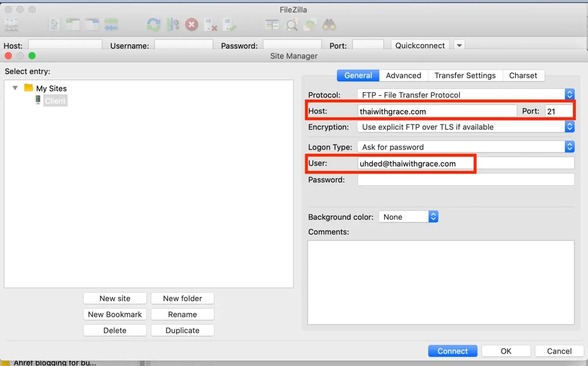Open the Protocol dropdown

pyautogui.click(x=570, y=94)
